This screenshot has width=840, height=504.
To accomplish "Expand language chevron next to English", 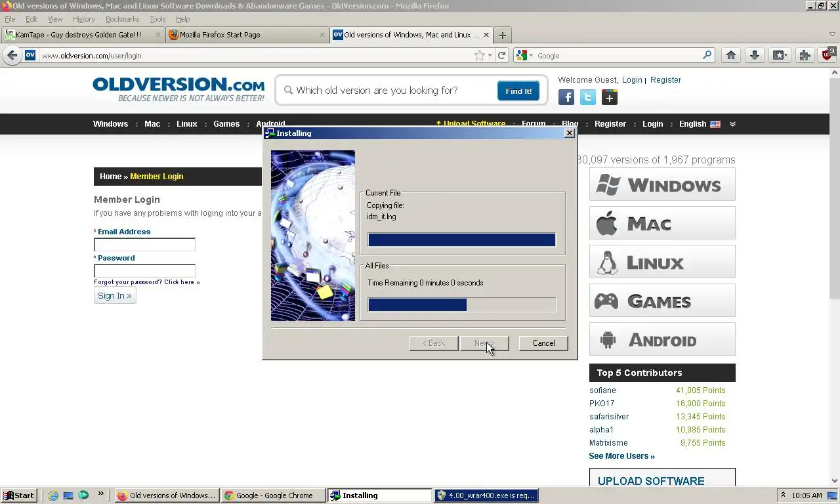I will [733, 124].
